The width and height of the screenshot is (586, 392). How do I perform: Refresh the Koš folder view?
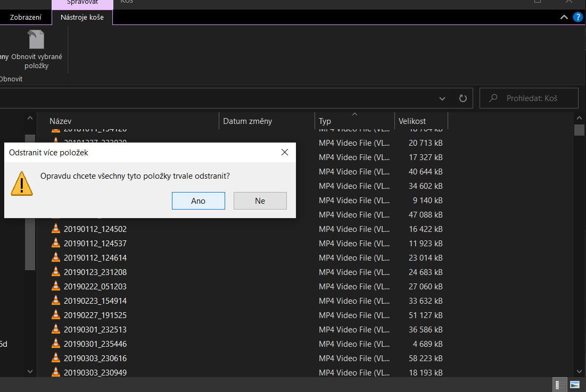click(x=463, y=98)
